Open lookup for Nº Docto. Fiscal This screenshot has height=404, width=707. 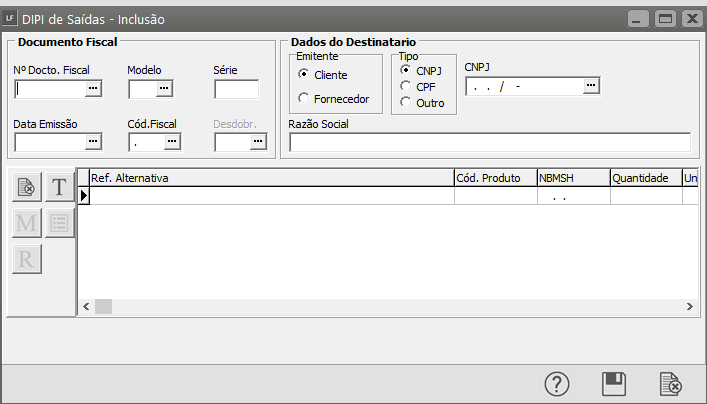pos(94,89)
